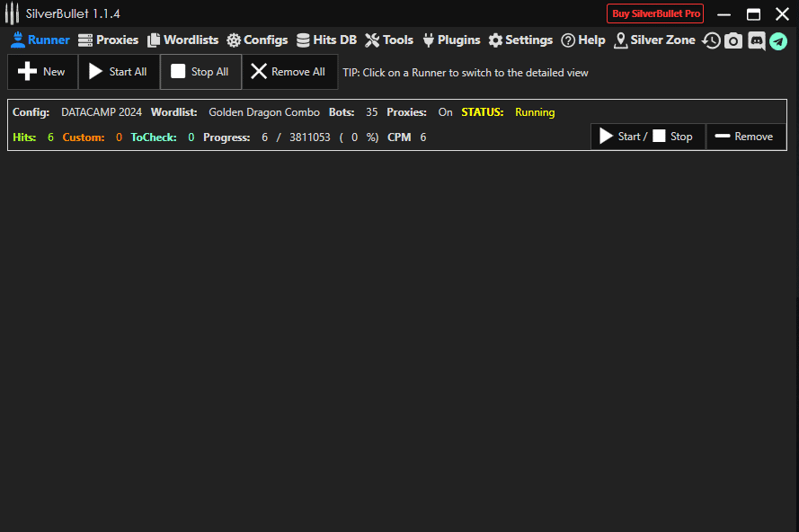Take a screenshot with camera icon
This screenshot has width=799, height=532.
point(733,40)
